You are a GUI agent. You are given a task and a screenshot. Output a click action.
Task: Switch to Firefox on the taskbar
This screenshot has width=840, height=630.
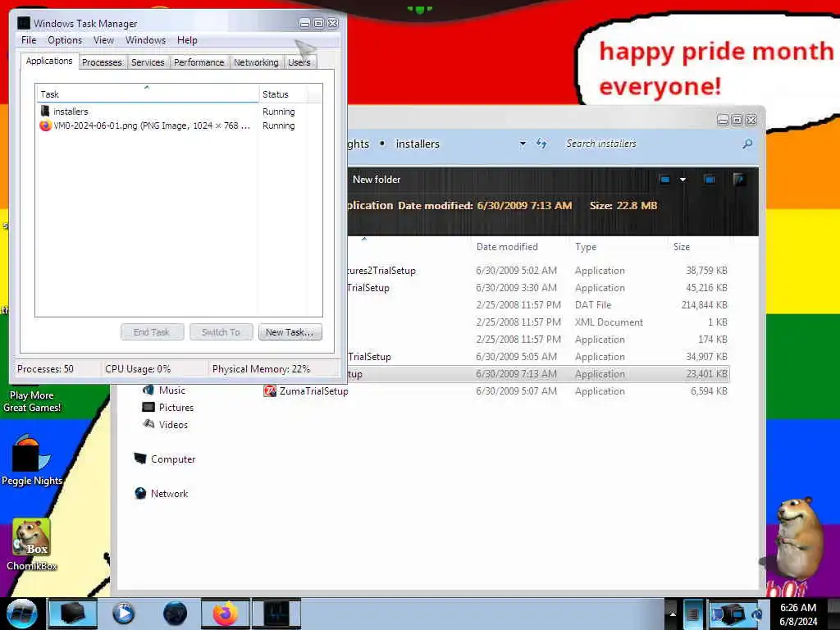[226, 614]
